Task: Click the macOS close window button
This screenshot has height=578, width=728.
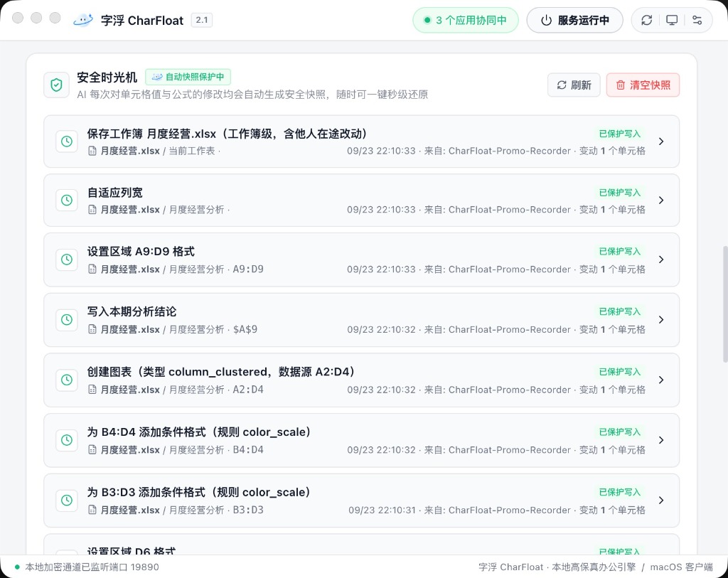Action: [x=18, y=18]
